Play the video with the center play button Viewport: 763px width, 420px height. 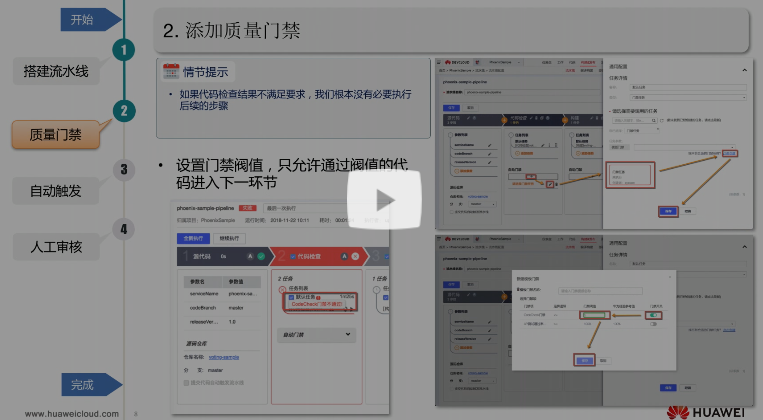click(x=384, y=200)
